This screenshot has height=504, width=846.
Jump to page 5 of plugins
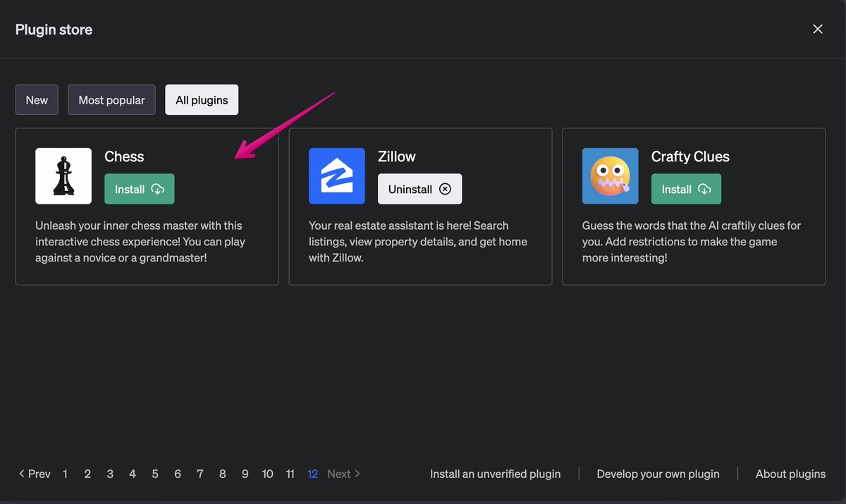155,474
